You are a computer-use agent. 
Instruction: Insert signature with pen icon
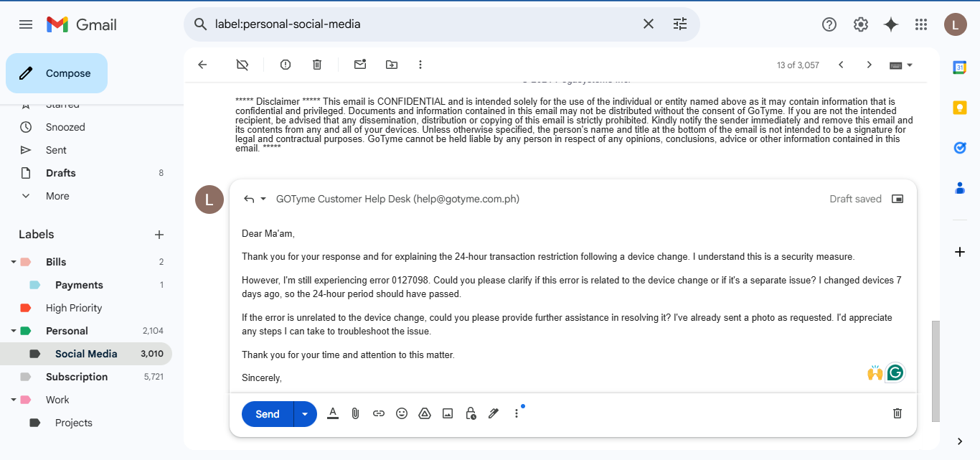point(494,413)
